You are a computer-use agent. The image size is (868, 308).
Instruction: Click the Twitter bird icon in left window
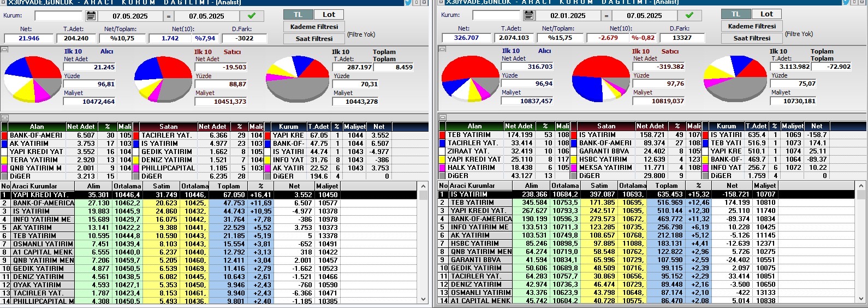(407, 3)
